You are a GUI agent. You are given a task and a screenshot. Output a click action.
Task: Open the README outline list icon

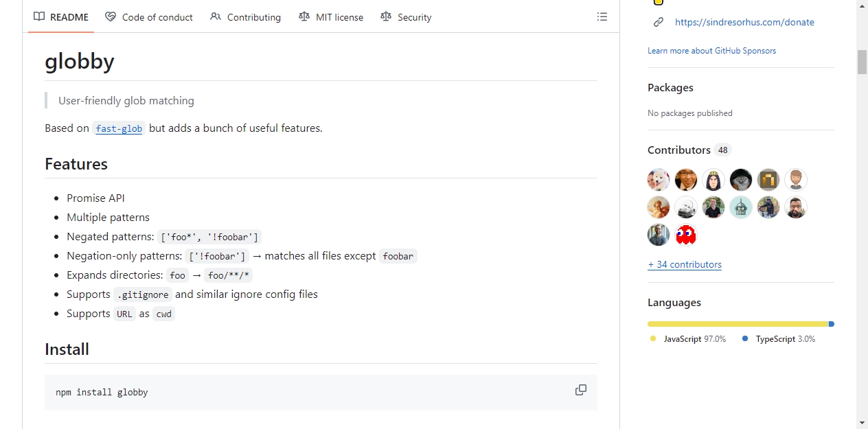[602, 17]
